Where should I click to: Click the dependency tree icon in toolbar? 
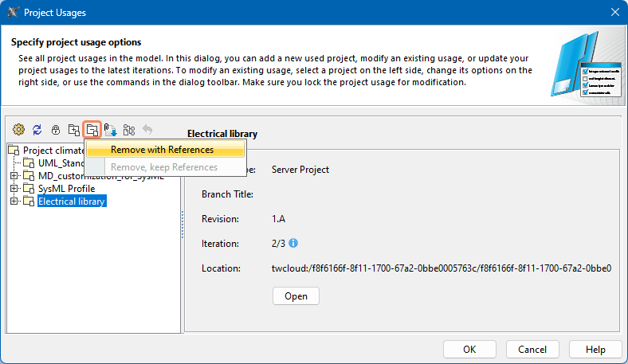tap(129, 129)
